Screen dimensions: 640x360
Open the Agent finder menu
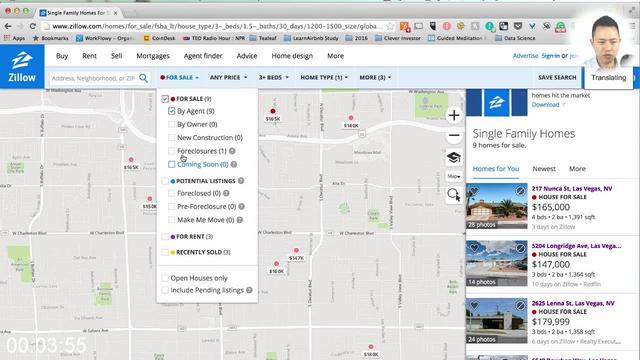point(203,56)
